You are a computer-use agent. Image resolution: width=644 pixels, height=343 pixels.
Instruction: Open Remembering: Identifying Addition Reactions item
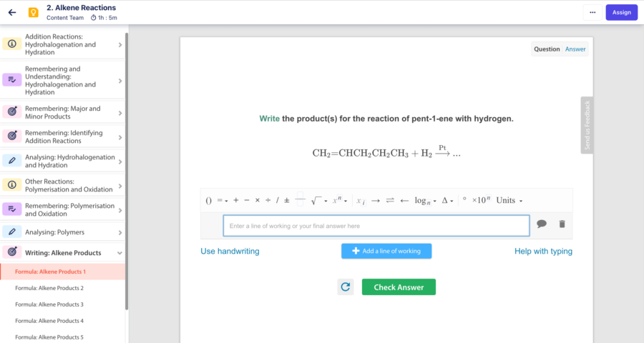point(62,136)
